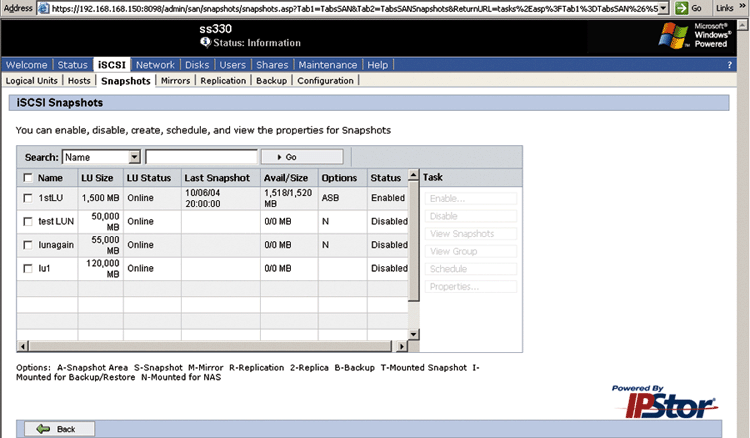The image size is (750, 438).
Task: Open the Replication sub-tab
Action: tap(222, 81)
